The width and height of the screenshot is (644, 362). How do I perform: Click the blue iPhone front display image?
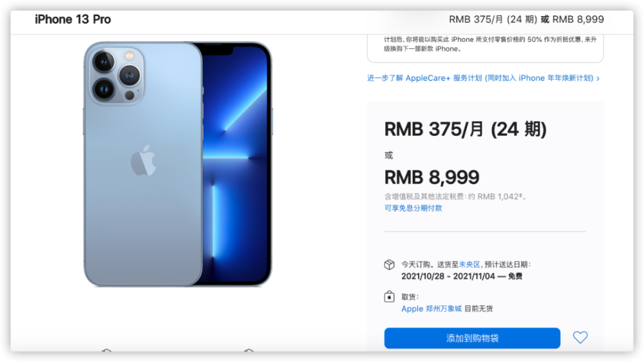[236, 164]
